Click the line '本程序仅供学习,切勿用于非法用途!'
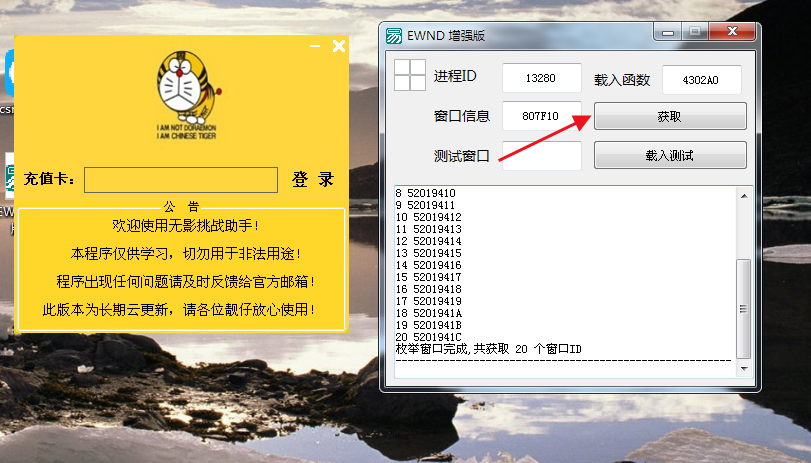This screenshot has height=463, width=811. click(185, 253)
